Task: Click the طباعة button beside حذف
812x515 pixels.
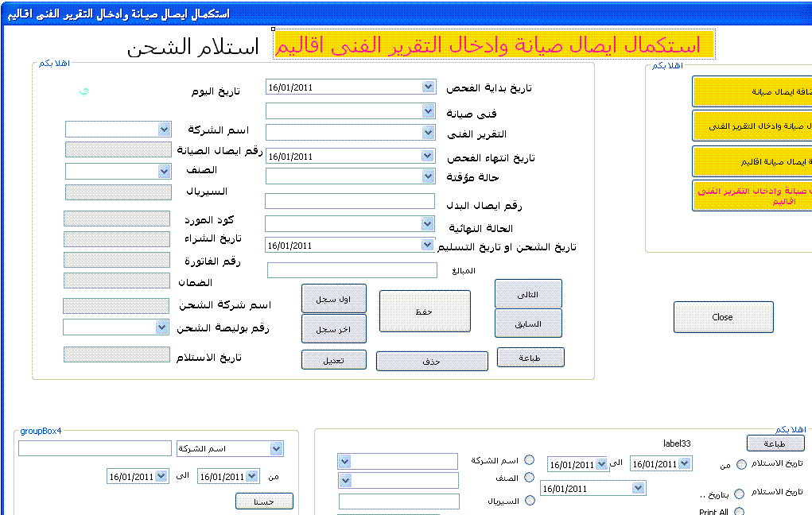Action: [530, 358]
